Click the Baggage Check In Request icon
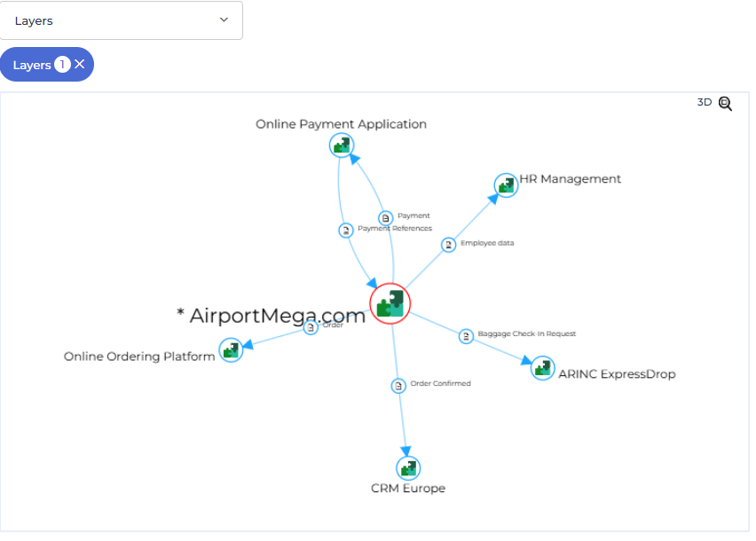This screenshot has width=756, height=541. 466,336
